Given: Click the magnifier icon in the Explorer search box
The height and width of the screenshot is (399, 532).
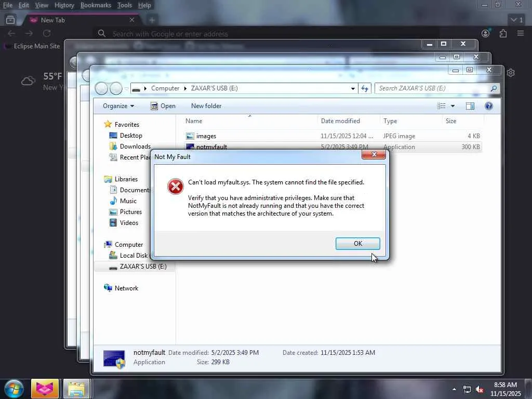Looking at the screenshot, I should click(x=494, y=88).
